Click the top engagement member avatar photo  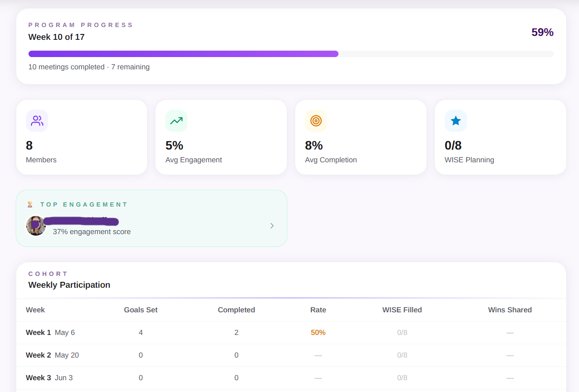point(36,226)
